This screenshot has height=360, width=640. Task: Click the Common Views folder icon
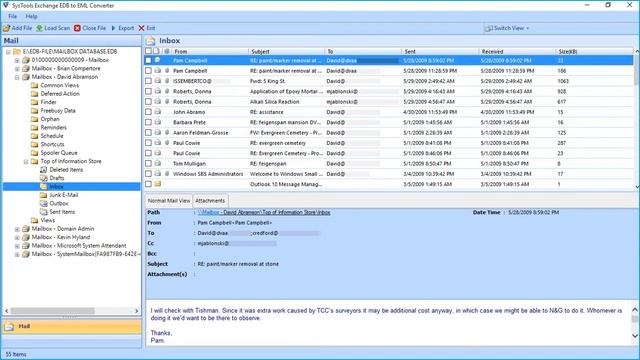point(34,85)
